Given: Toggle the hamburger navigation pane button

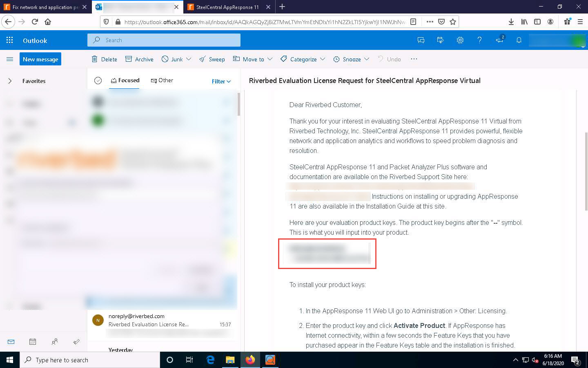Looking at the screenshot, I should tap(10, 59).
